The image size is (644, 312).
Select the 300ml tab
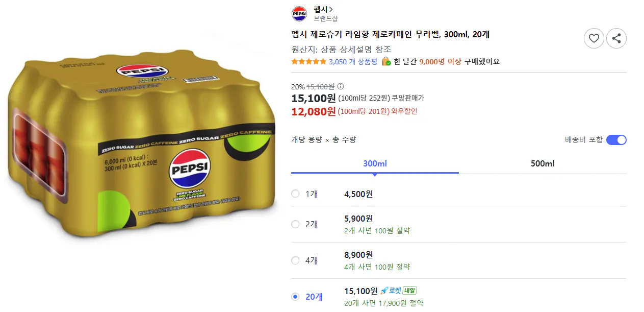point(374,163)
